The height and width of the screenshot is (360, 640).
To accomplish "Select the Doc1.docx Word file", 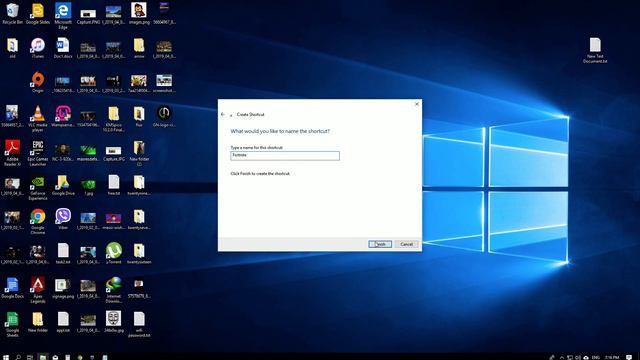I will [x=63, y=48].
